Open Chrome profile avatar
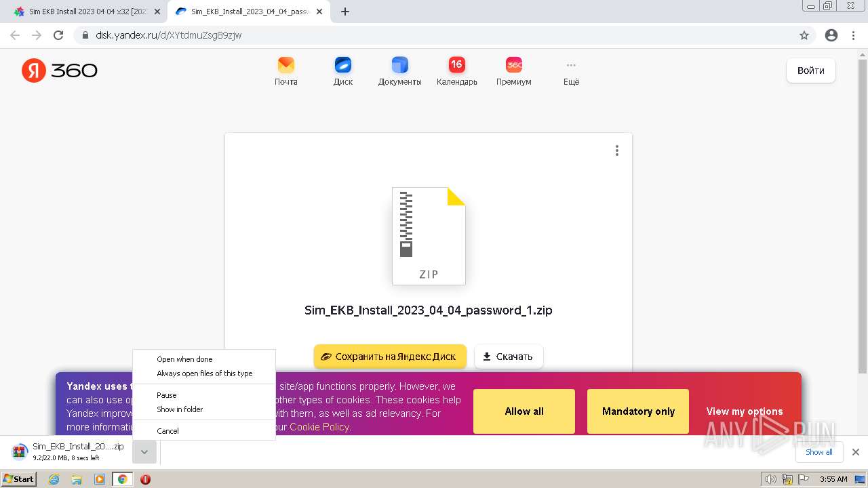868x488 pixels. [x=831, y=35]
